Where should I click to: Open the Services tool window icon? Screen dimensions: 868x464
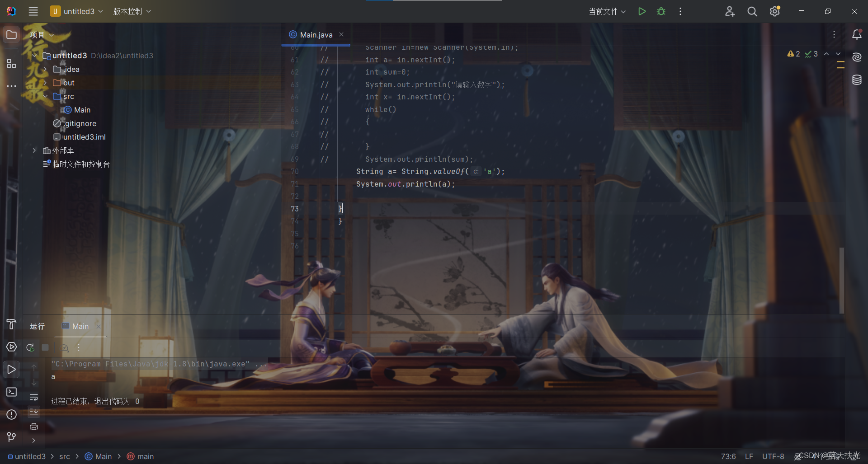11,347
